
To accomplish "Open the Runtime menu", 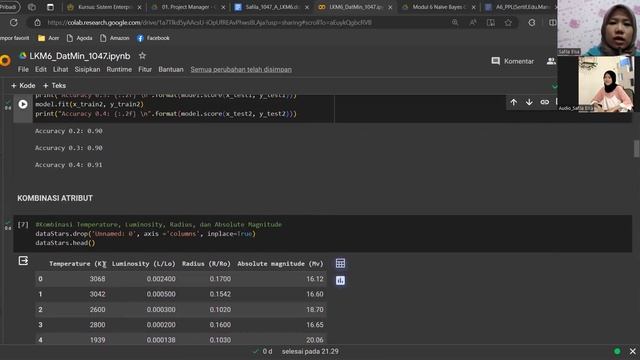I will coord(119,69).
